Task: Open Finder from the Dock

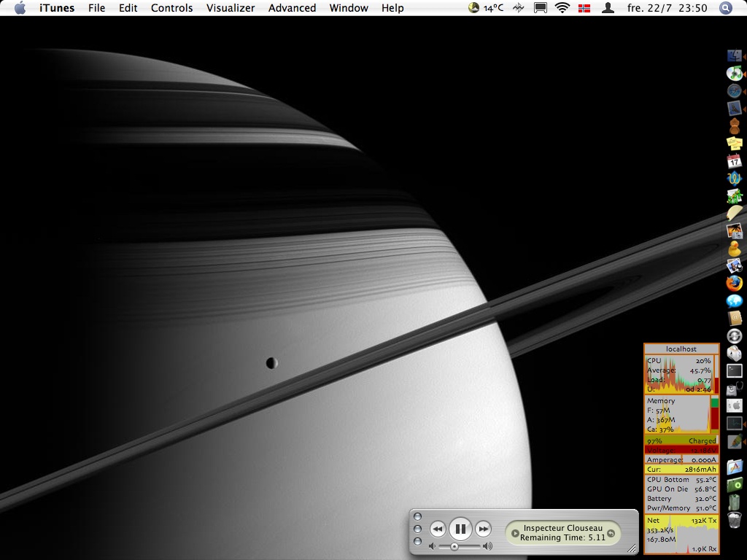Action: tap(734, 55)
